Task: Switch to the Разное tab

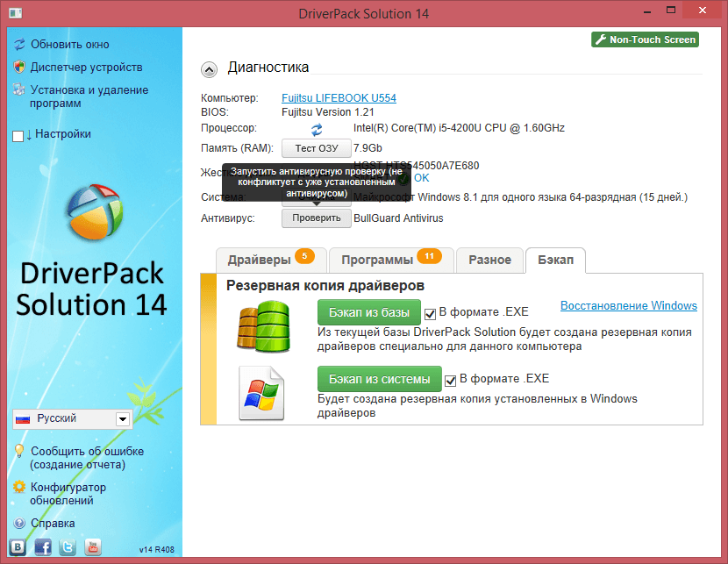Action: tap(489, 260)
